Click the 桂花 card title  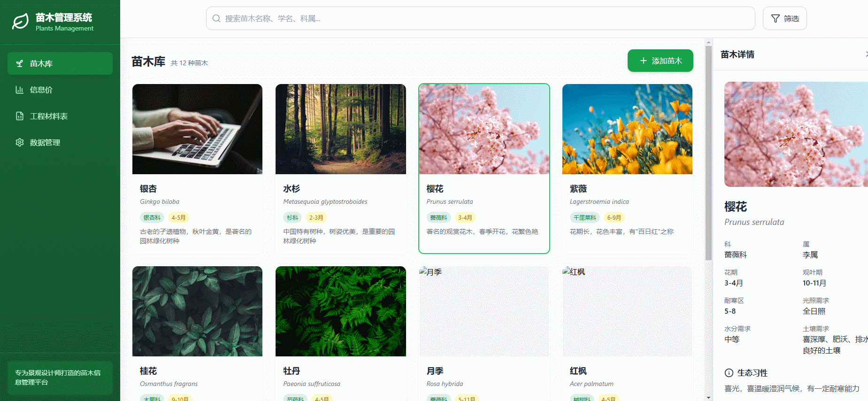point(148,371)
